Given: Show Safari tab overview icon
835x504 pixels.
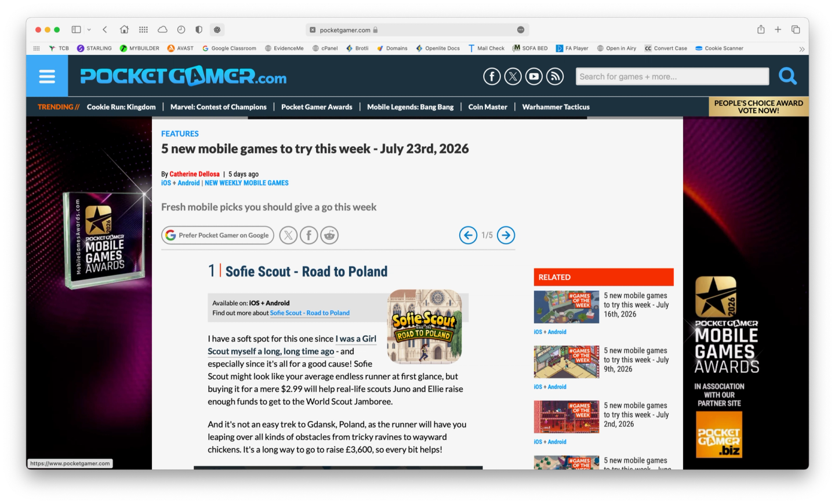Looking at the screenshot, I should (x=796, y=30).
